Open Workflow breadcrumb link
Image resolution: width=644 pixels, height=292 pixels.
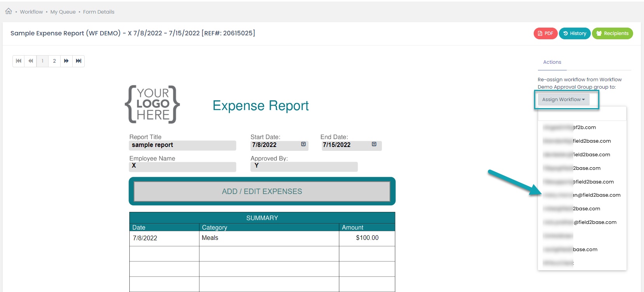click(31, 12)
